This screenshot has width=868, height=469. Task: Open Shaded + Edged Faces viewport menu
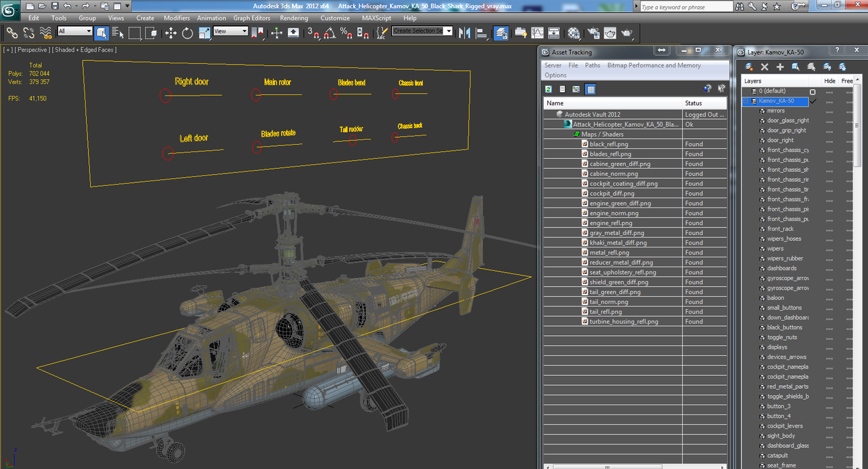[x=84, y=50]
